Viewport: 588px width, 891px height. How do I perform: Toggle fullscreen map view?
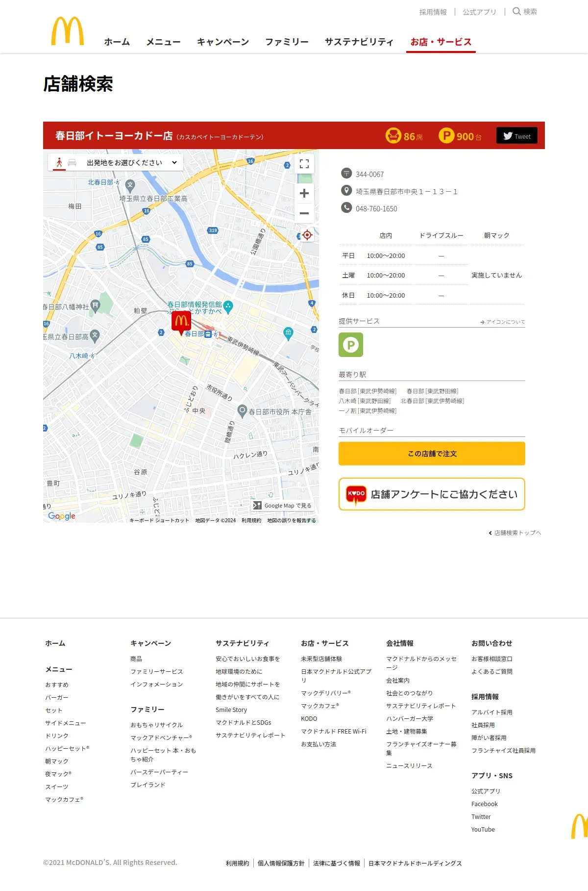(x=304, y=164)
